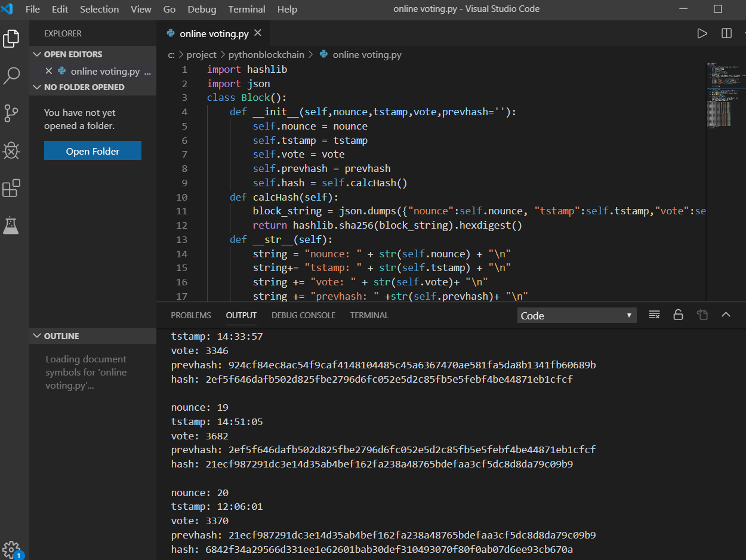Click 'vote: 3346' output line
Viewport: 746px width, 560px height.
199,350
